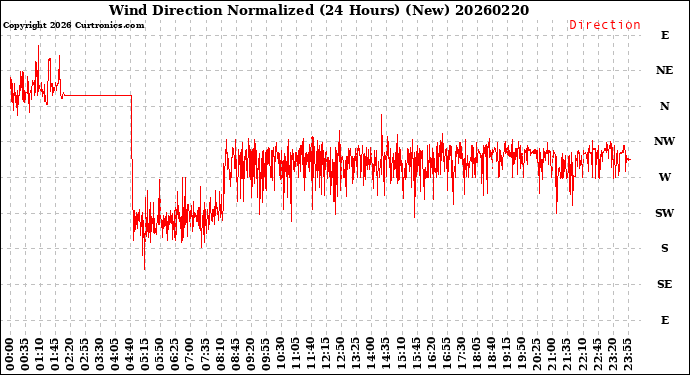This screenshot has width=690, height=375.
Task: Click the '11:05' time label
Action: coord(296,355)
